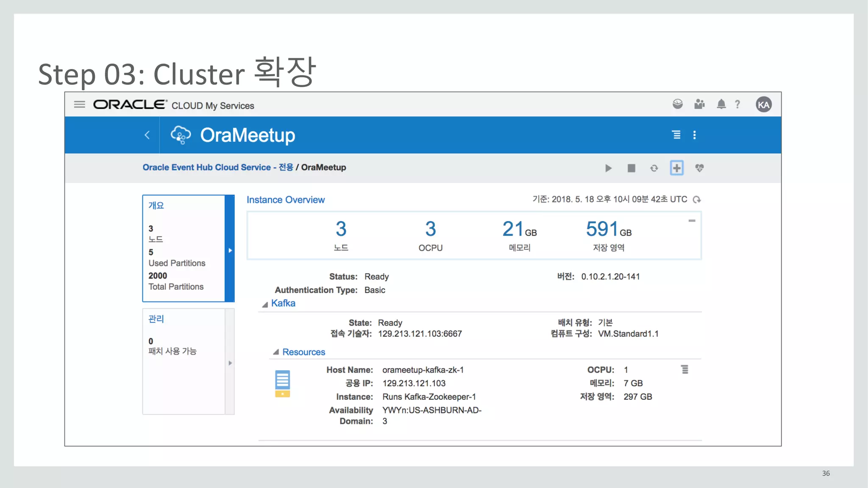
Task: Open the KA user avatar menu
Action: [763, 105]
